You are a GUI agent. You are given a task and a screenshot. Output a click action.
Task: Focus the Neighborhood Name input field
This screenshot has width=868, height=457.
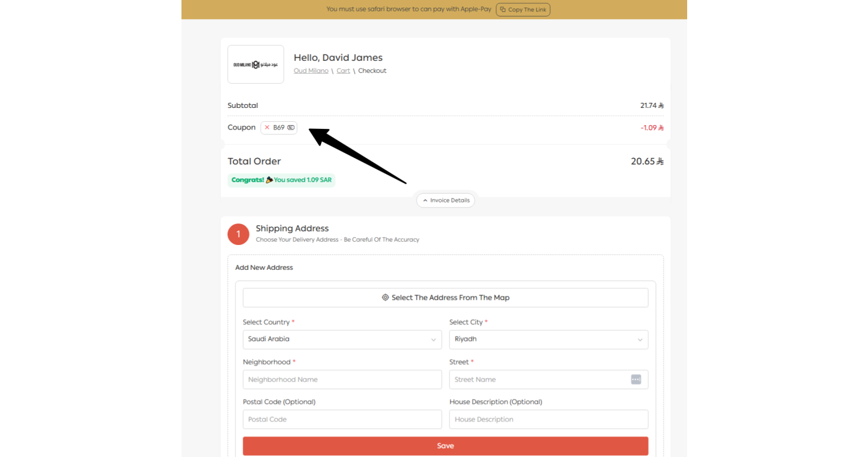point(342,380)
